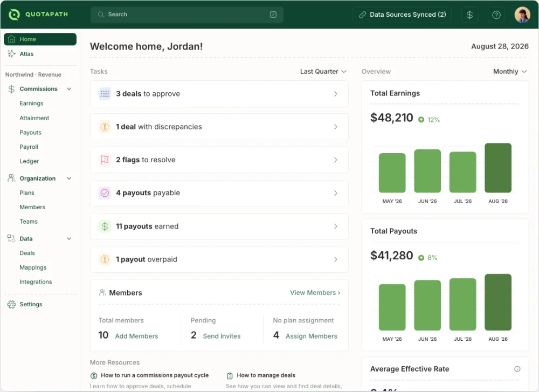The image size is (539, 392).
Task: Open Payroll in the sidebar
Action: tap(29, 147)
